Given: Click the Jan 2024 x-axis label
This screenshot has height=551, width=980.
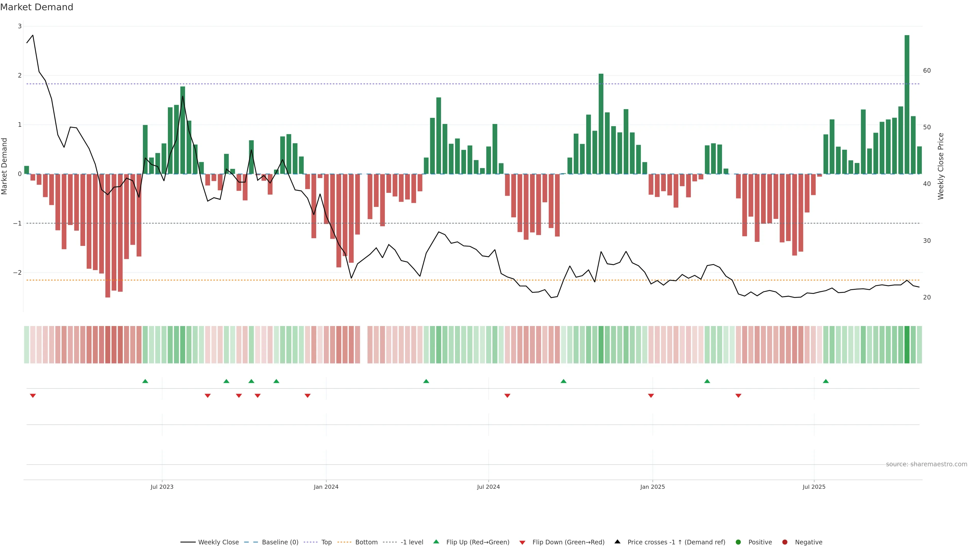Looking at the screenshot, I should (326, 487).
